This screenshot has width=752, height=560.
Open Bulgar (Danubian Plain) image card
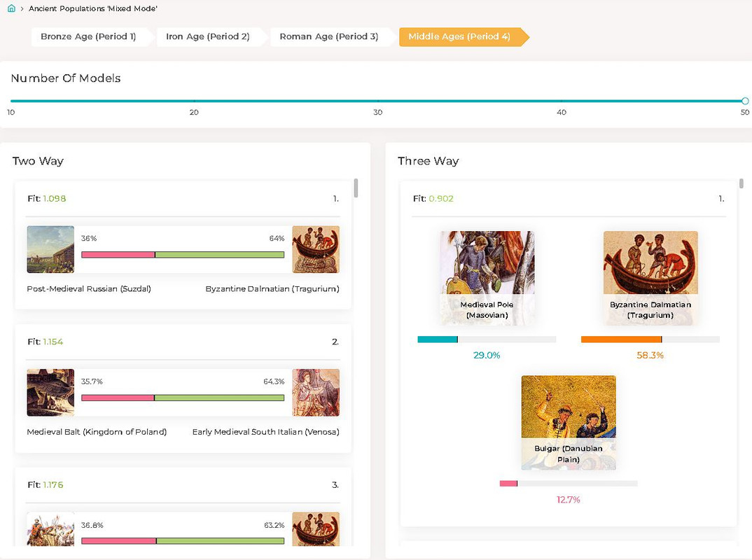click(569, 422)
